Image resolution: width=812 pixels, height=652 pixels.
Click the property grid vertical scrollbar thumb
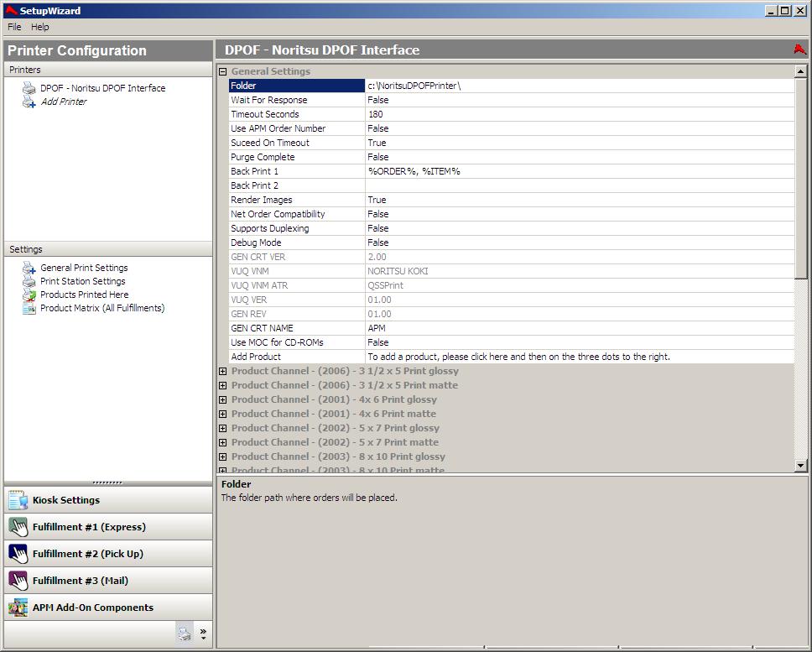(x=800, y=178)
